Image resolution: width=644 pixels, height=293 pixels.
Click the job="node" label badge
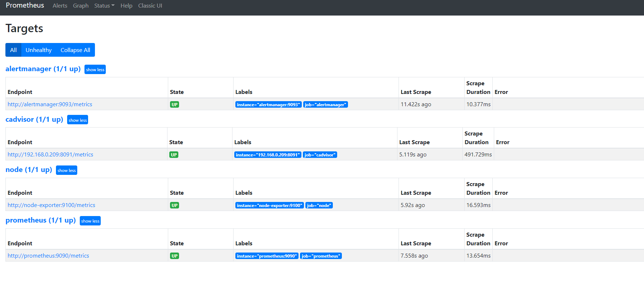coord(319,205)
